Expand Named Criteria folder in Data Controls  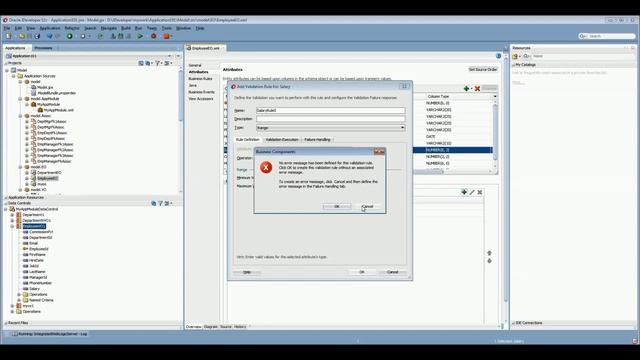(x=19, y=300)
